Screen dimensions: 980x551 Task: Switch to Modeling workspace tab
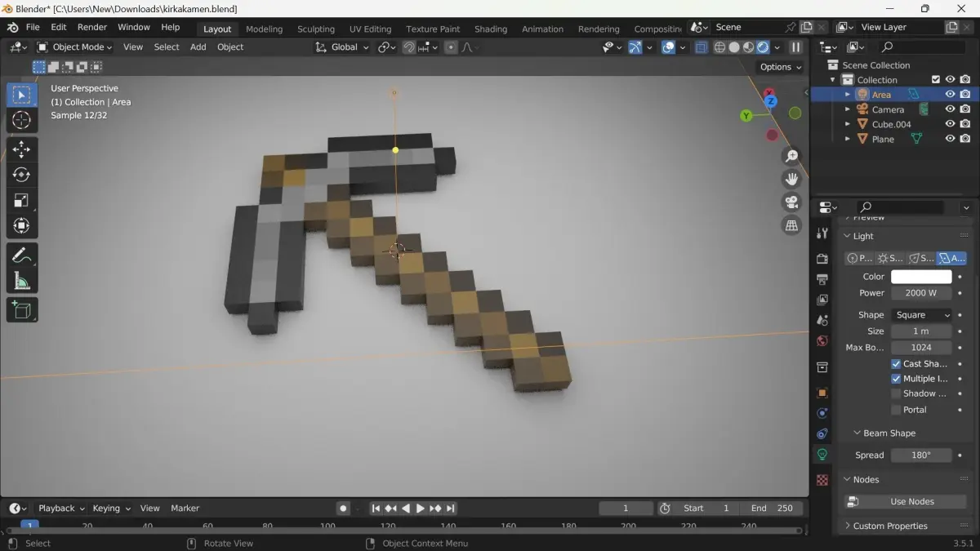(x=264, y=29)
